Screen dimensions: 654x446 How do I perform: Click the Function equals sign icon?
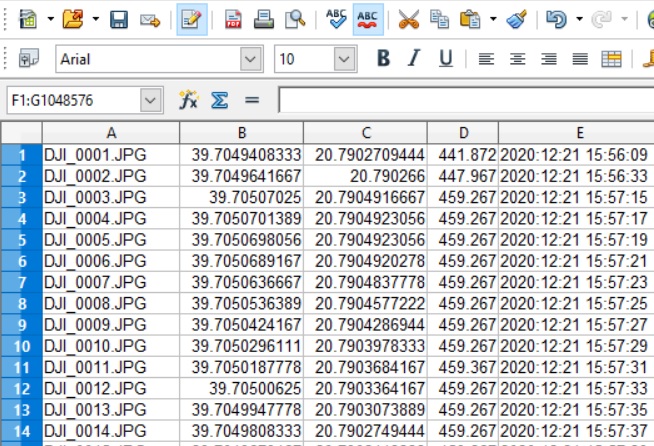click(252, 100)
